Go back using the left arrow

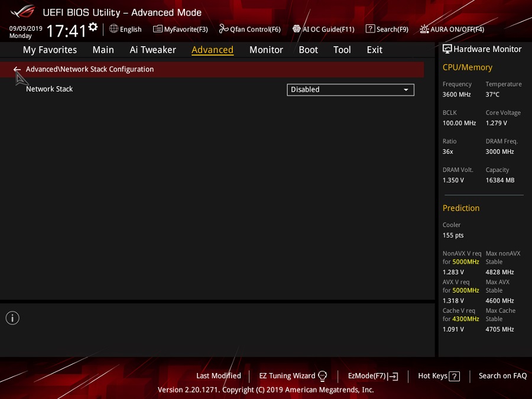tap(17, 69)
